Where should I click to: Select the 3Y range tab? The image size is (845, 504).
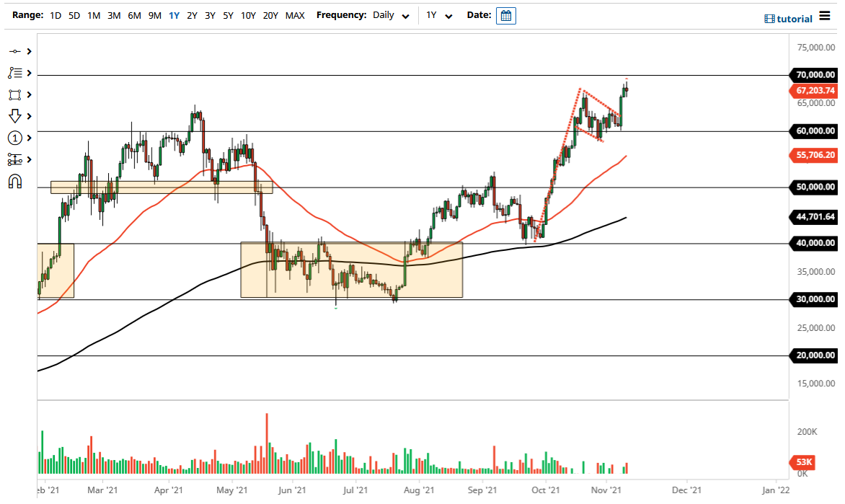pos(210,15)
